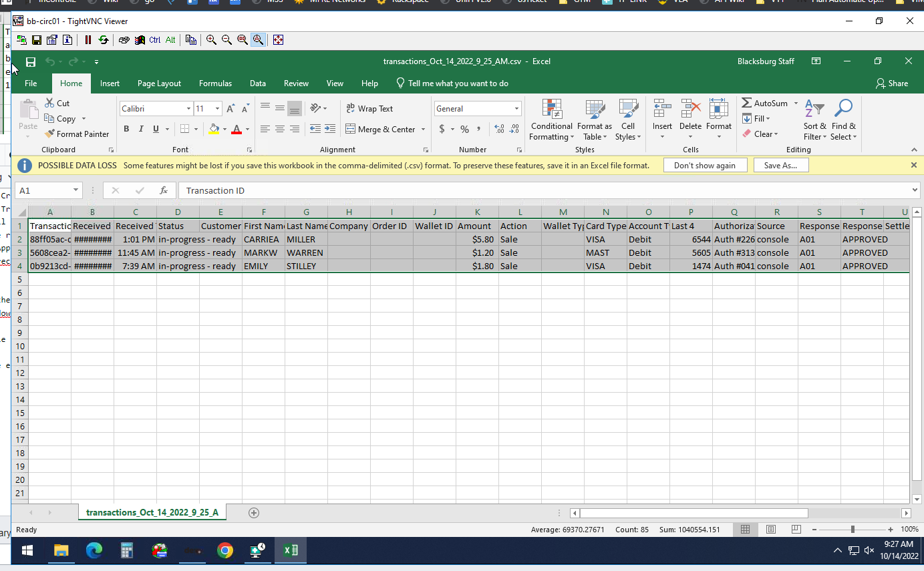Click TightVNC zoom in magnifier
Viewport: 924px width, 571px height.
pyautogui.click(x=211, y=40)
